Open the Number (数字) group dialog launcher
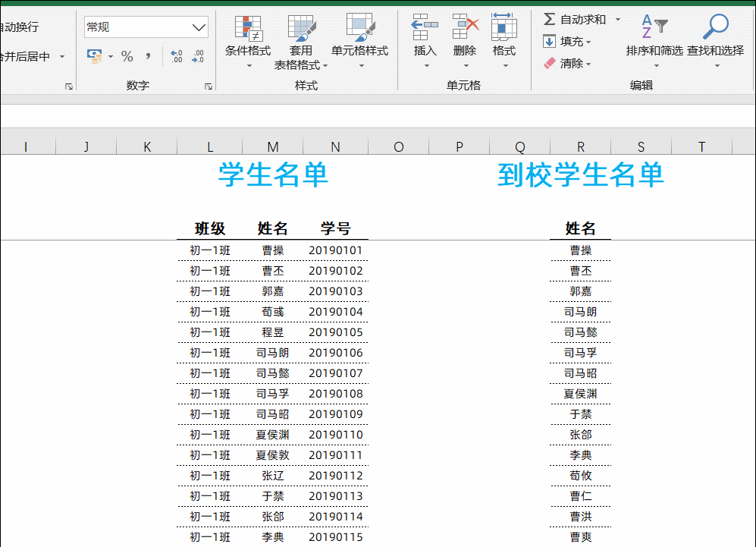 (x=209, y=86)
